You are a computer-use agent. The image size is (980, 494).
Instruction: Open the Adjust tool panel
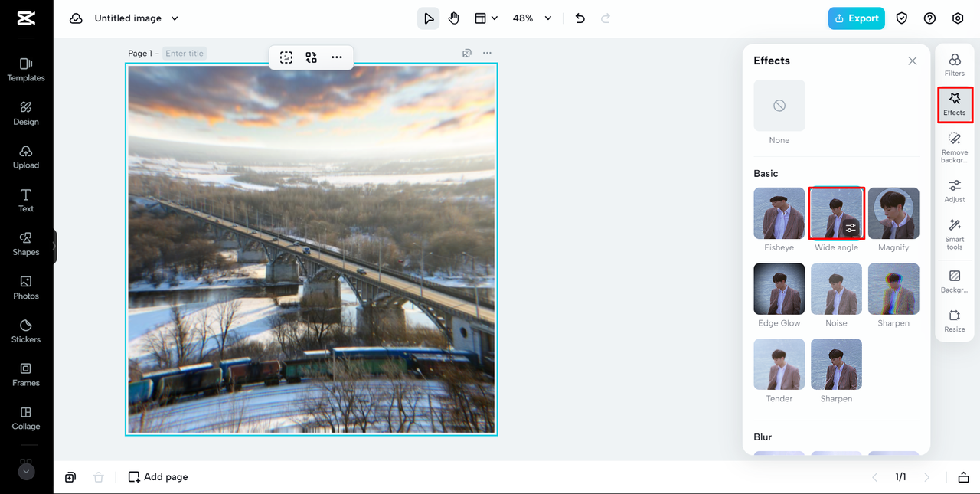(955, 191)
